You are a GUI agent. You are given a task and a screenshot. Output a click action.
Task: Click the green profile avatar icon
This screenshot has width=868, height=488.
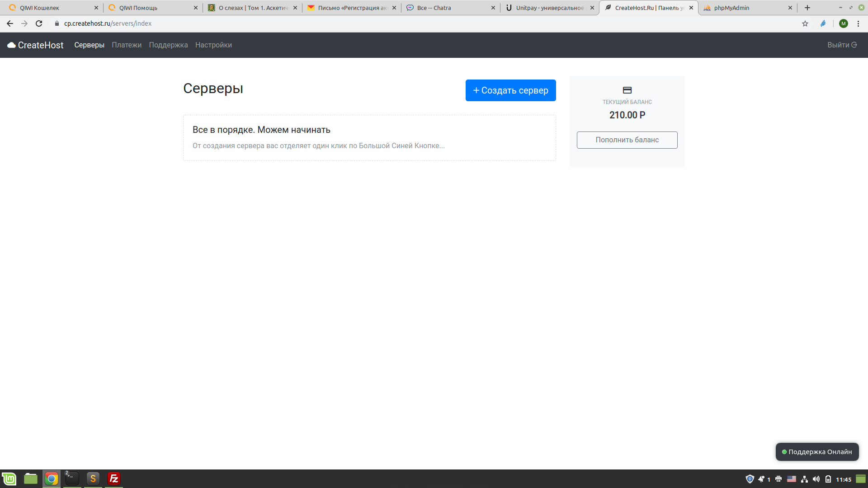[843, 23]
